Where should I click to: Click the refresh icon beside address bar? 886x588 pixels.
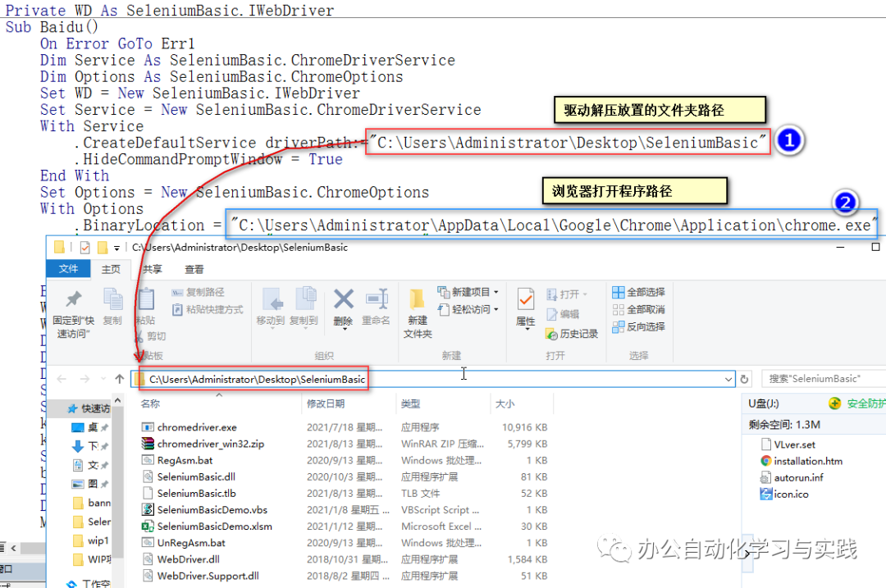pyautogui.click(x=745, y=378)
